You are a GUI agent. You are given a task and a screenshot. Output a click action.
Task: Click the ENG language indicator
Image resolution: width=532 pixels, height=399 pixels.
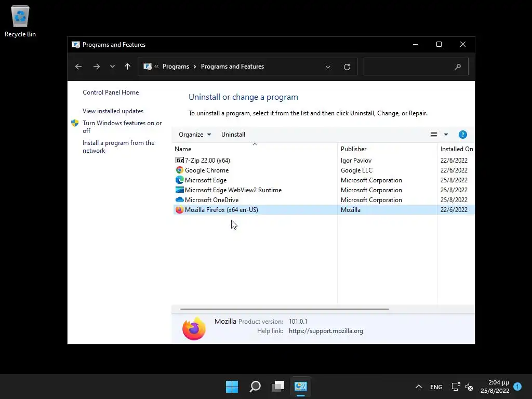[436, 387]
